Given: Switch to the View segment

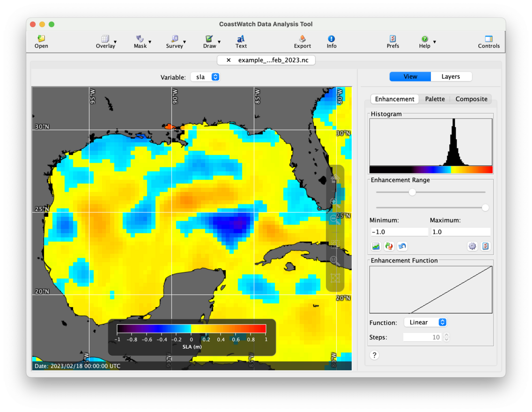Looking at the screenshot, I should click(410, 77).
